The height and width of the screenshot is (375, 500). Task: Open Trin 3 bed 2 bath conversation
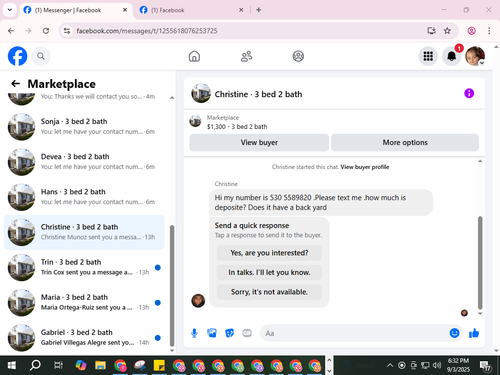[x=84, y=267]
